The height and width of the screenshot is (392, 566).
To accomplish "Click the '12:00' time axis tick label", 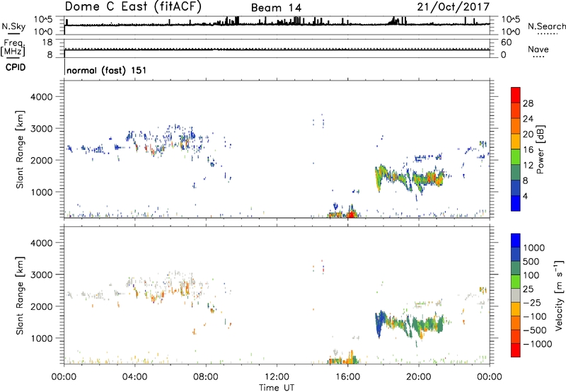I will (x=277, y=377).
